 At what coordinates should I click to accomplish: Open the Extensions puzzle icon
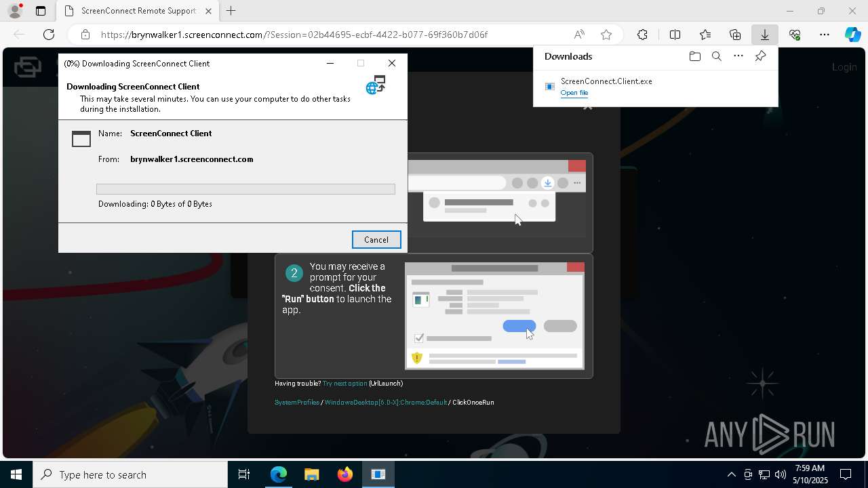coord(642,35)
